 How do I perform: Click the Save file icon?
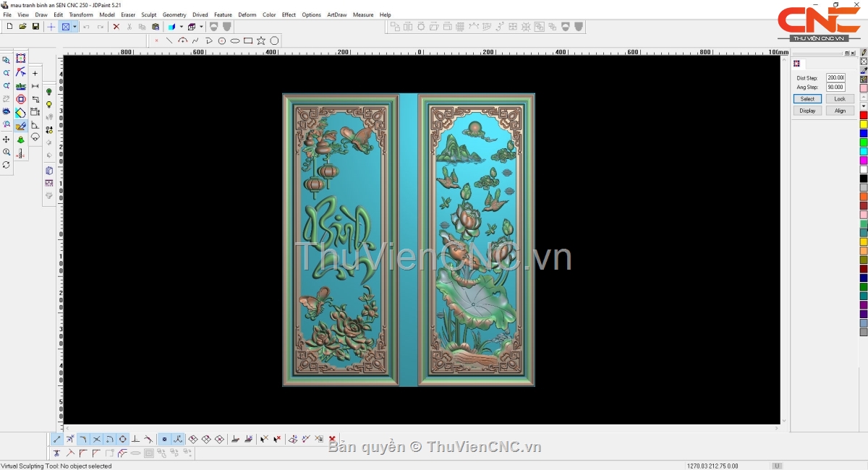[x=35, y=27]
